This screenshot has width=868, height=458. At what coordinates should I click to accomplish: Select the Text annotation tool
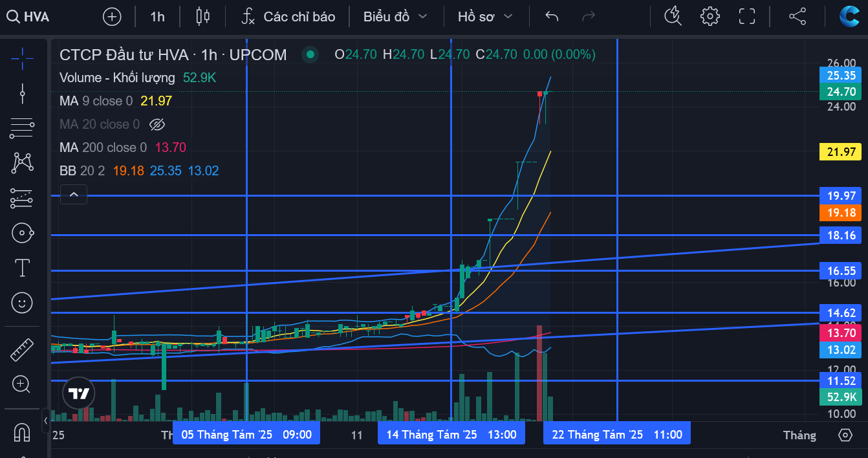point(23,268)
